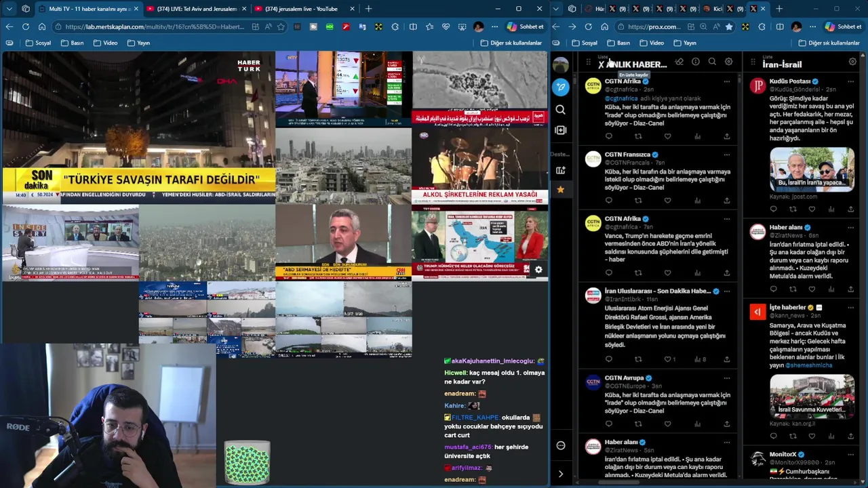Switch to LIVE: Tel Aviv and Jerusalem tab

click(197, 9)
